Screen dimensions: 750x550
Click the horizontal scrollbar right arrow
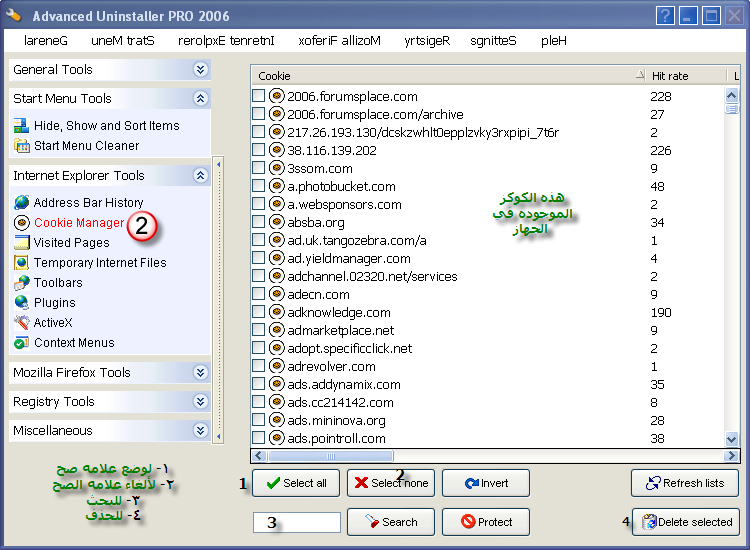tap(731, 456)
